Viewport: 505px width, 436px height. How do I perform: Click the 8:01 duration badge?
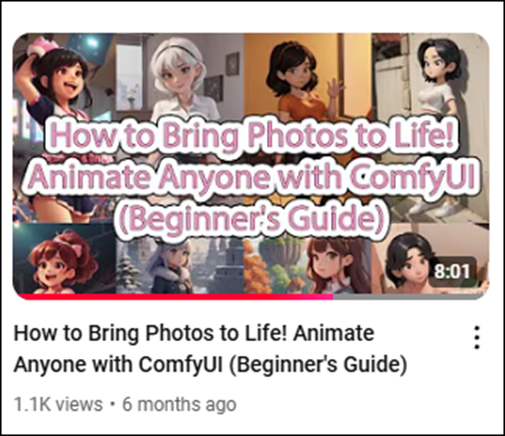click(452, 271)
